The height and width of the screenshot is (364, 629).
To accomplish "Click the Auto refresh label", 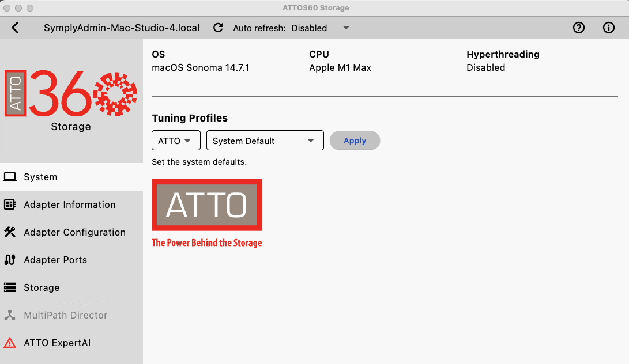I will (259, 28).
